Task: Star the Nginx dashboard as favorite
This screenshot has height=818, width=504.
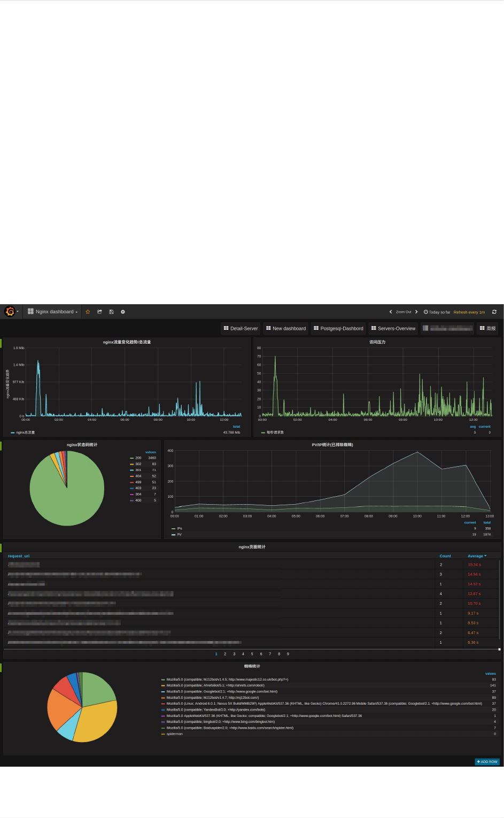Action: coord(88,312)
